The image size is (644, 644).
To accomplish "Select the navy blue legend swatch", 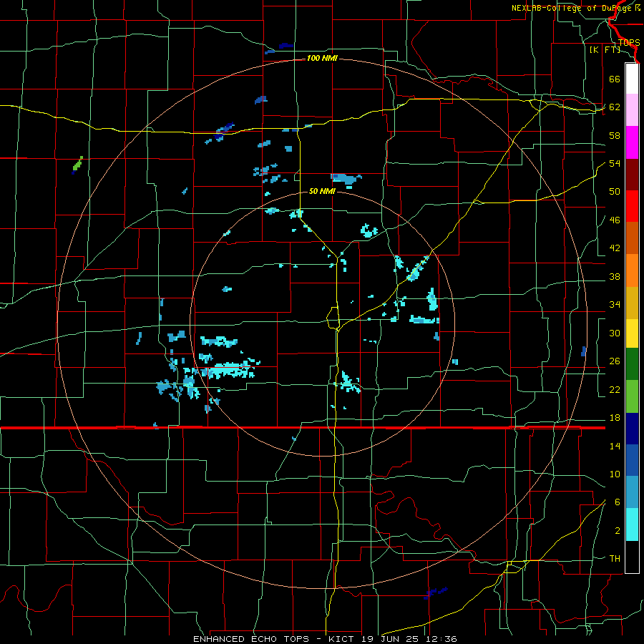I will coord(632,429).
